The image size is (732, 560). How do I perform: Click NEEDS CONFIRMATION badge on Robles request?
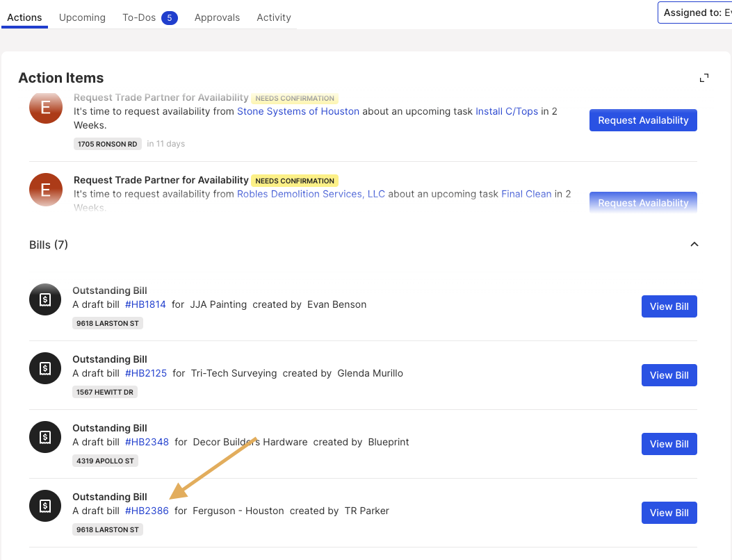(x=295, y=181)
